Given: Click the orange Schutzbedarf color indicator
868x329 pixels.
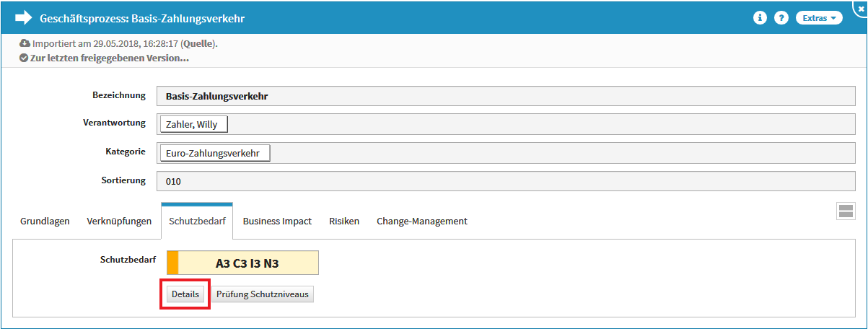Looking at the screenshot, I should pyautogui.click(x=172, y=263).
